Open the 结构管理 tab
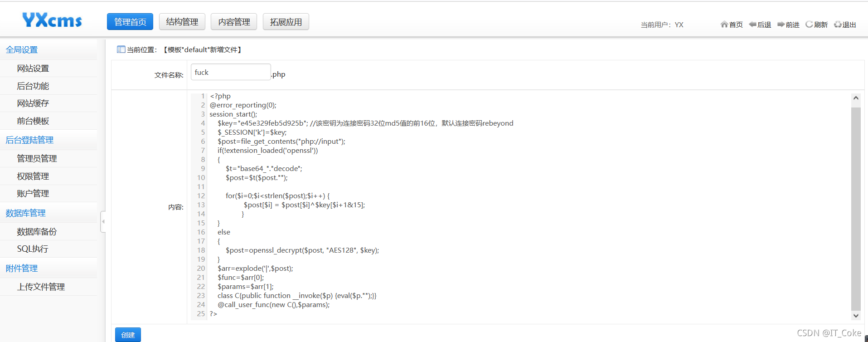The width and height of the screenshot is (868, 342). 182,22
